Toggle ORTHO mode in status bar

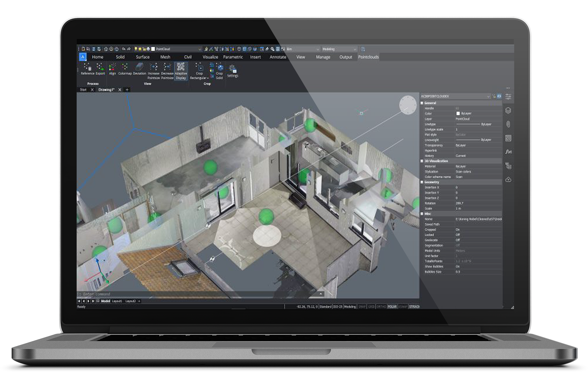tap(381, 307)
